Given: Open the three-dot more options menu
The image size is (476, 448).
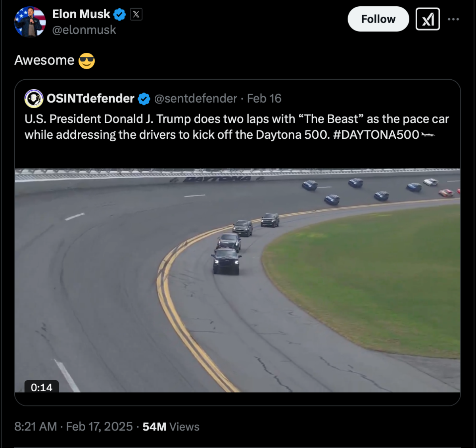Looking at the screenshot, I should pyautogui.click(x=453, y=19).
